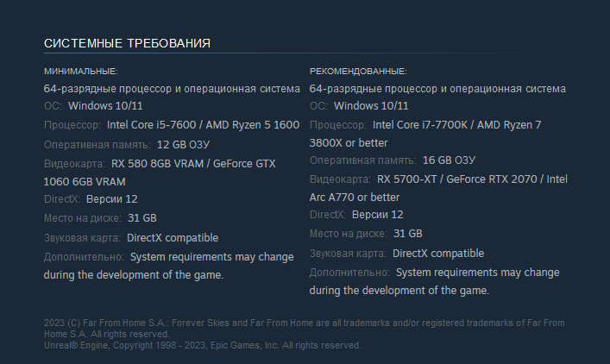
Task: Click "Windows 10/11" under minimum requirements
Action: click(105, 106)
